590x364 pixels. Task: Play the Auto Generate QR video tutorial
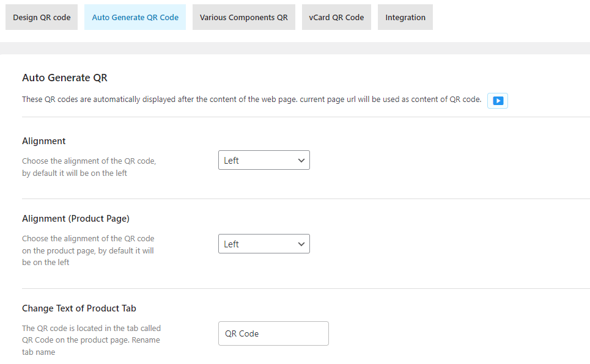(x=498, y=101)
